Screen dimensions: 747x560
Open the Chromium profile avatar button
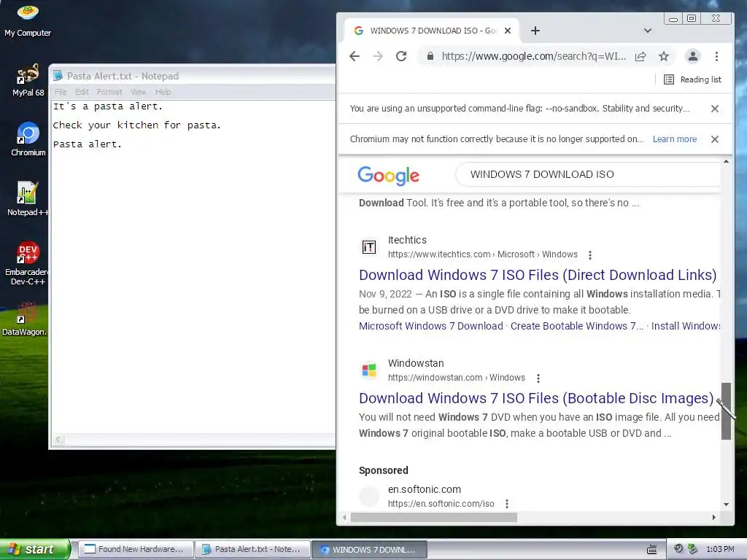click(x=693, y=56)
